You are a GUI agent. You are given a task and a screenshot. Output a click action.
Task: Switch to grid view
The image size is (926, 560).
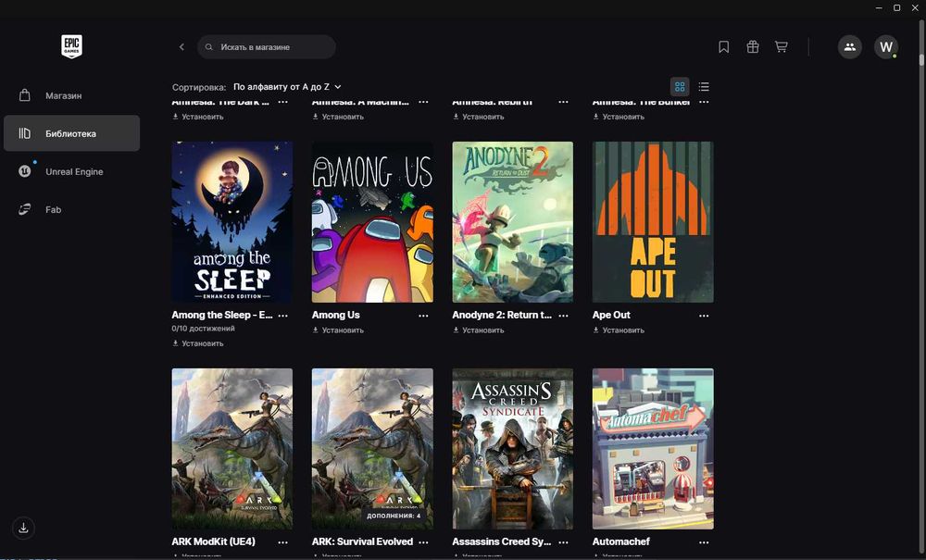point(680,87)
